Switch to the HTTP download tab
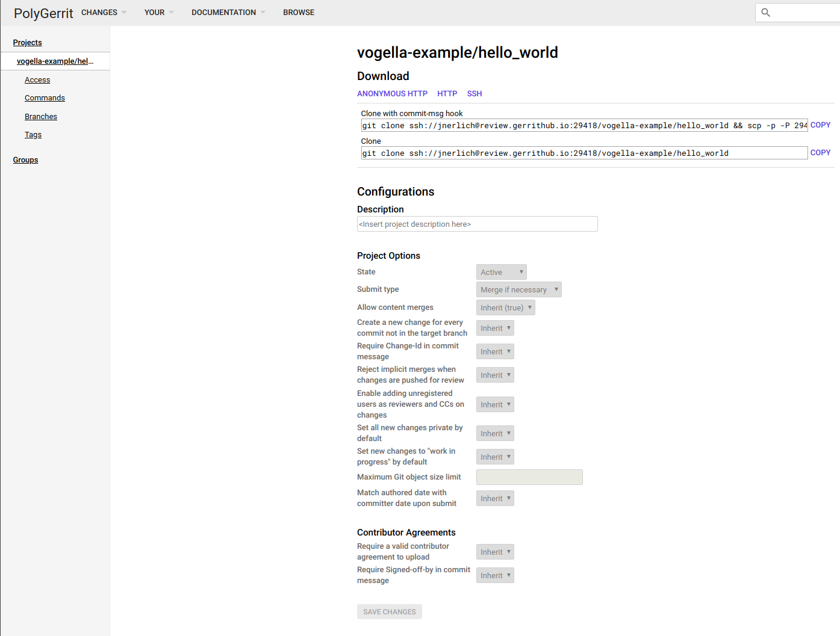 click(x=447, y=94)
